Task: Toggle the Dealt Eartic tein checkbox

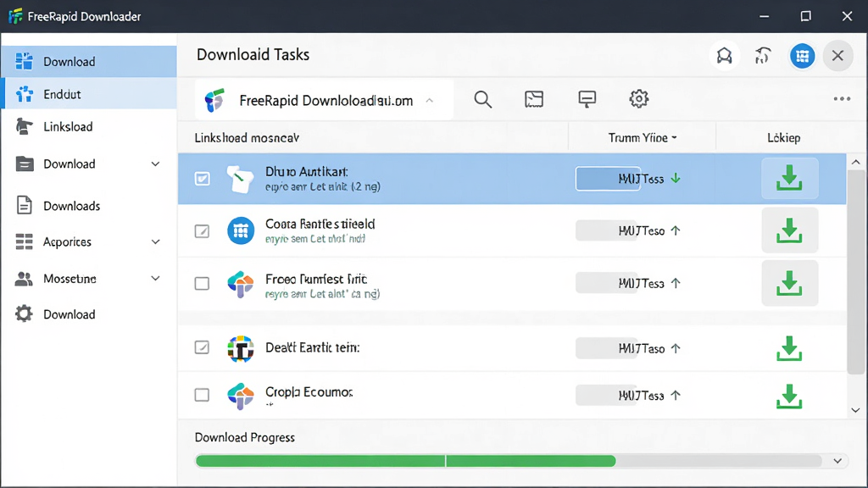Action: point(202,347)
